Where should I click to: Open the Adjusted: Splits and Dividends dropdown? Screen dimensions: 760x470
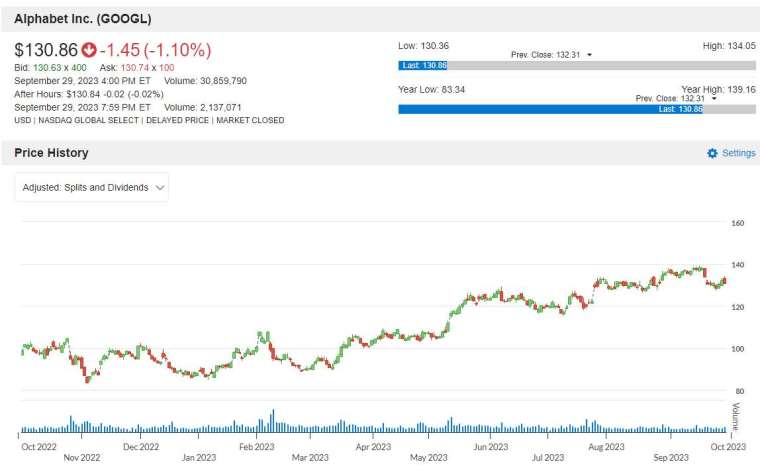point(92,188)
